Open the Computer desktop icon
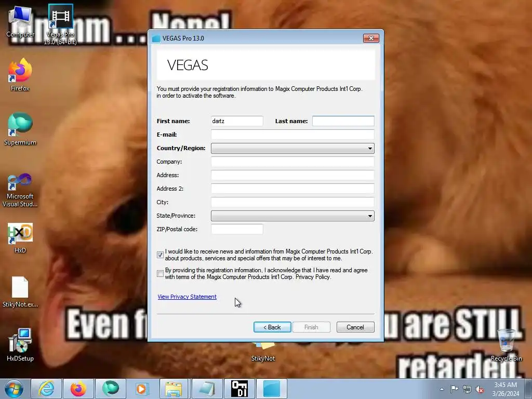 [20, 22]
